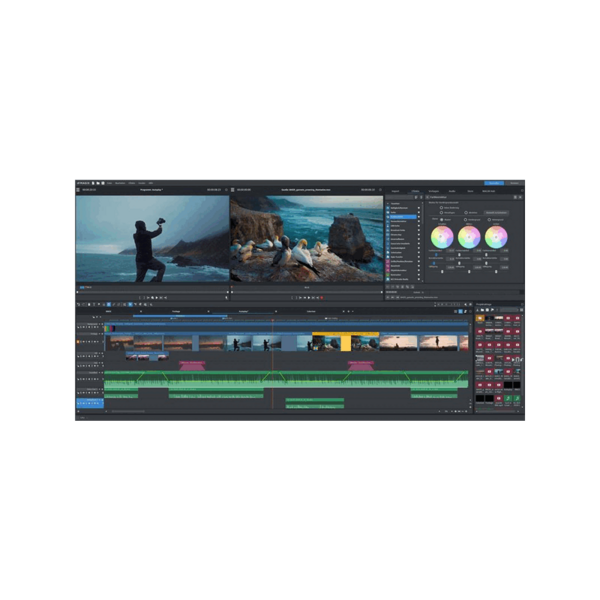Select the Hinzufügen radio button
The image size is (600, 600).
(x=441, y=212)
